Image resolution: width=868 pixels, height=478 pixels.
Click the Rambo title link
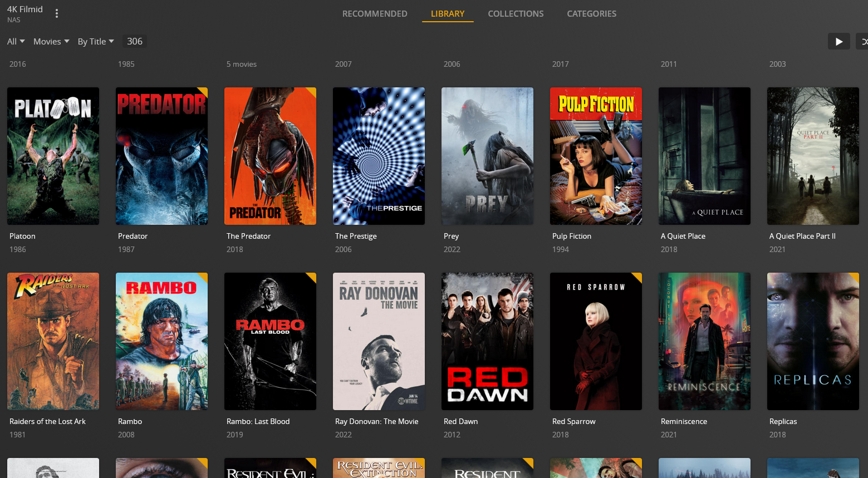[x=130, y=421]
